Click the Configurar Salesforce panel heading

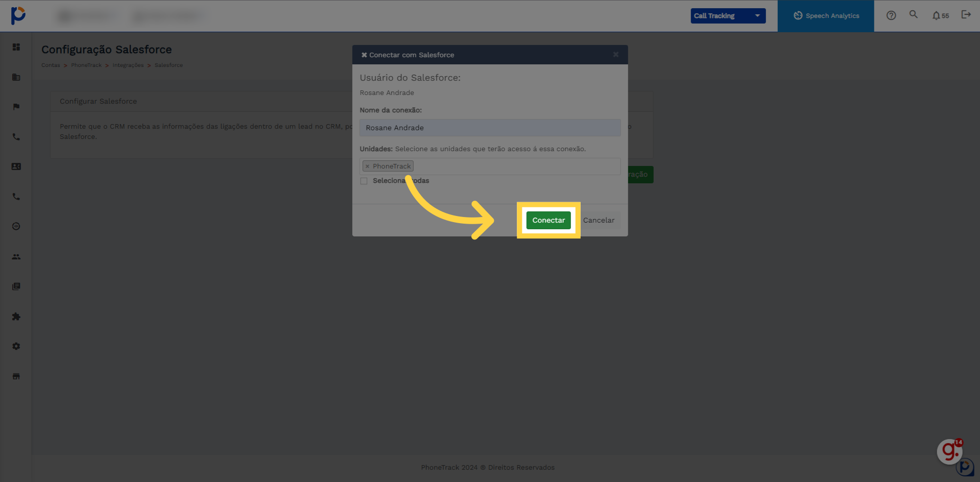[x=98, y=101]
